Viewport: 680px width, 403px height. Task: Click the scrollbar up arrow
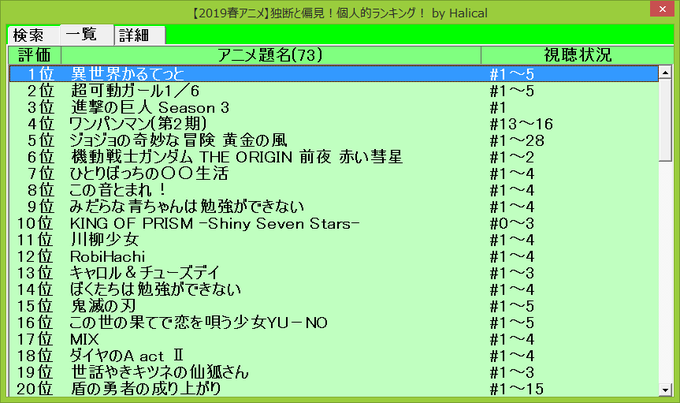click(x=665, y=72)
